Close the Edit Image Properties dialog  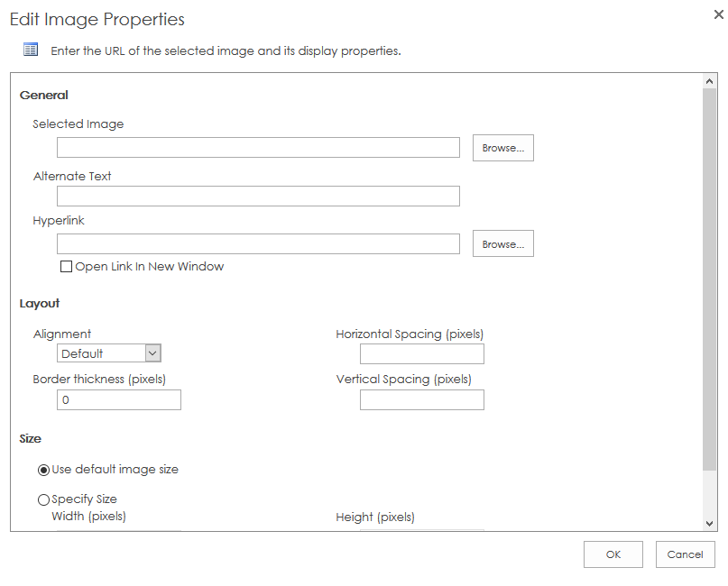pyautogui.click(x=718, y=14)
